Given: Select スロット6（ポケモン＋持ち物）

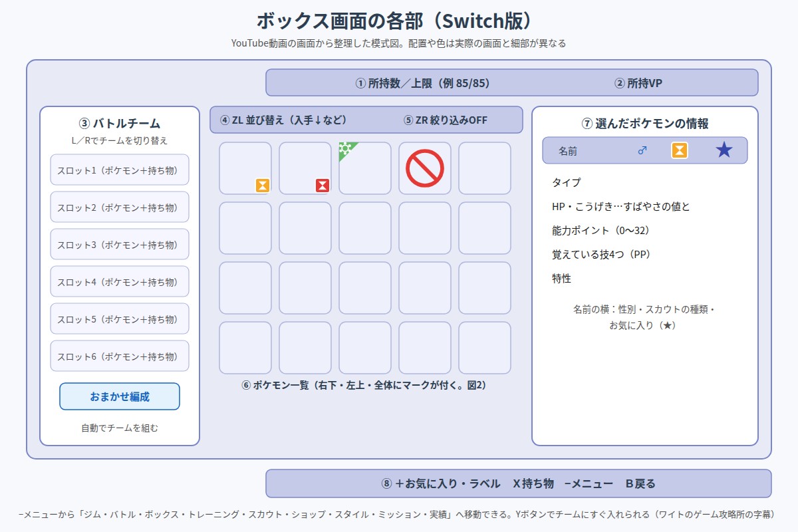Looking at the screenshot, I should tap(120, 356).
